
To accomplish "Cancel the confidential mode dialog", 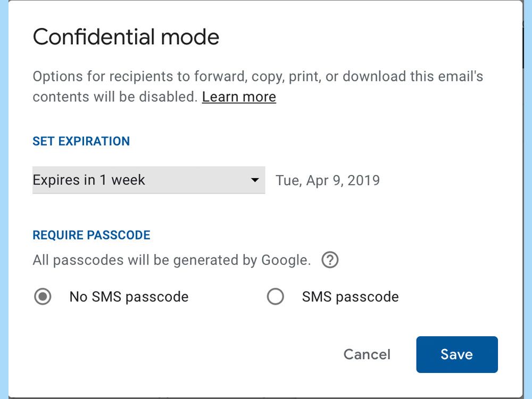I will (x=366, y=354).
